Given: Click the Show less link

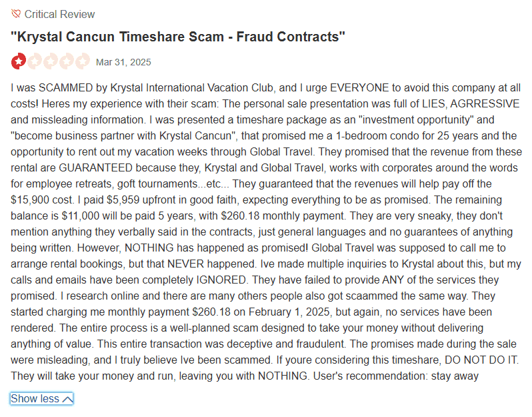Looking at the screenshot, I should click(x=35, y=398).
